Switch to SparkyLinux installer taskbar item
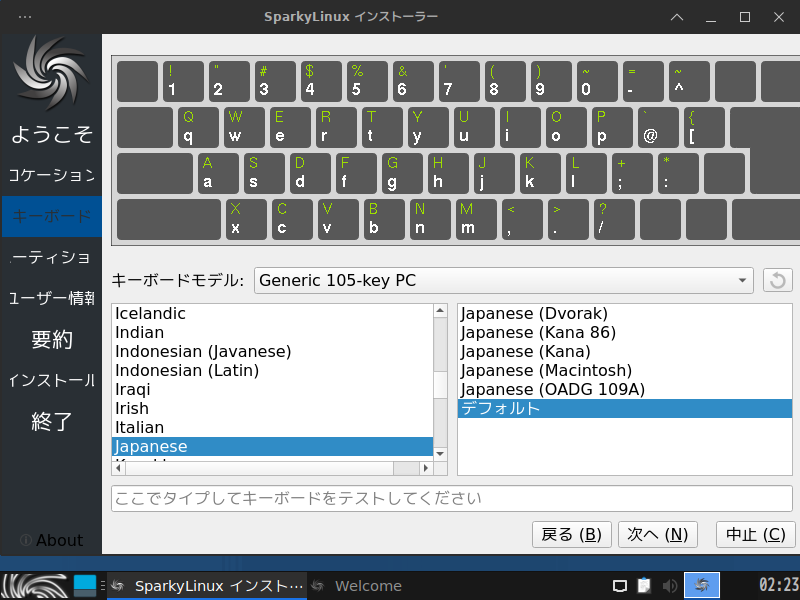 tap(207, 586)
